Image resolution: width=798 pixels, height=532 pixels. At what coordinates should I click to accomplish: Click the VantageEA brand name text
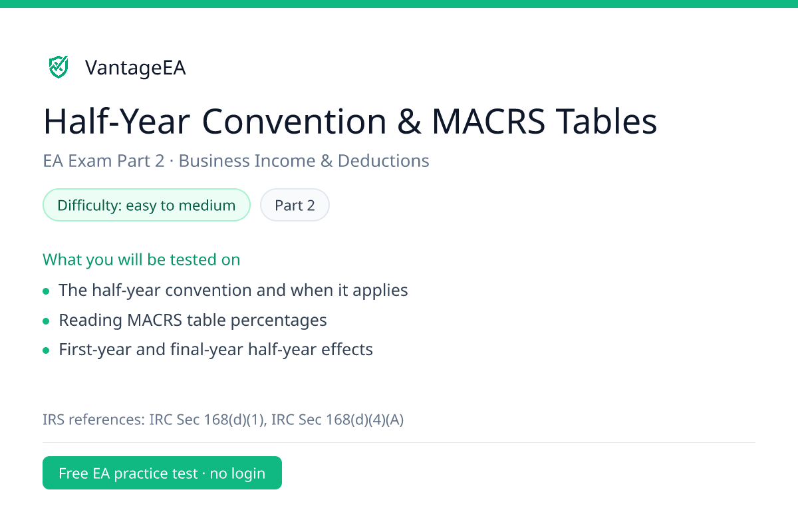tap(136, 68)
